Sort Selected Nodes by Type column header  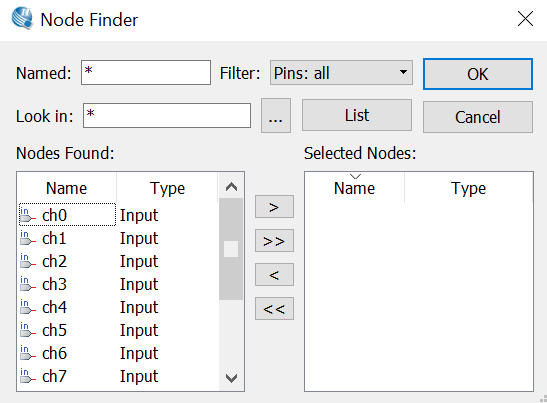469,188
